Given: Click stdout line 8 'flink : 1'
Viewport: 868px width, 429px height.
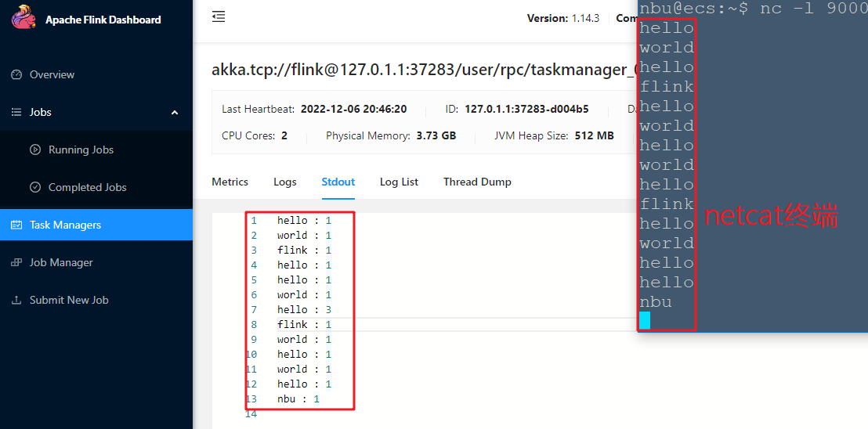Looking at the screenshot, I should coord(304,325).
